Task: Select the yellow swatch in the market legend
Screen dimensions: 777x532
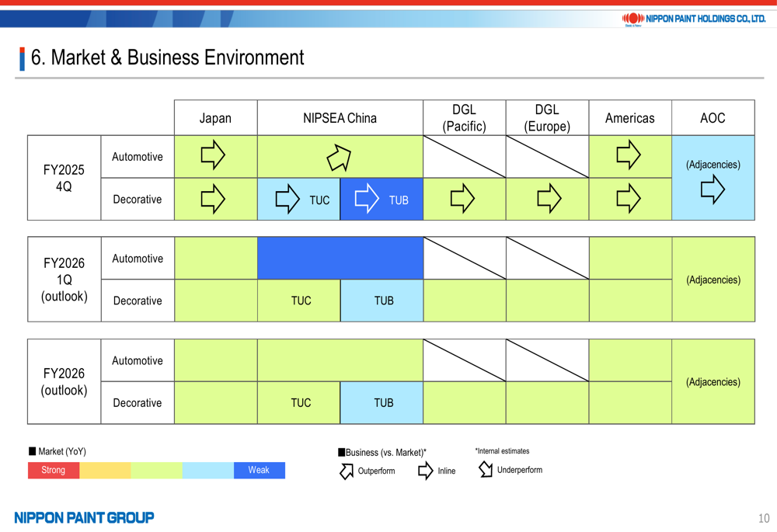Action: [105, 470]
